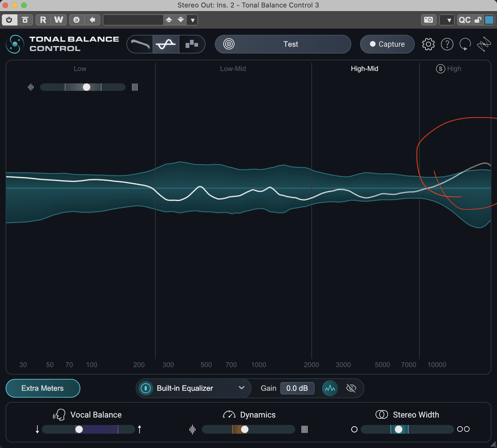497x448 pixels.
Task: Adjust the Dynamics slider handle
Action: tap(245, 429)
